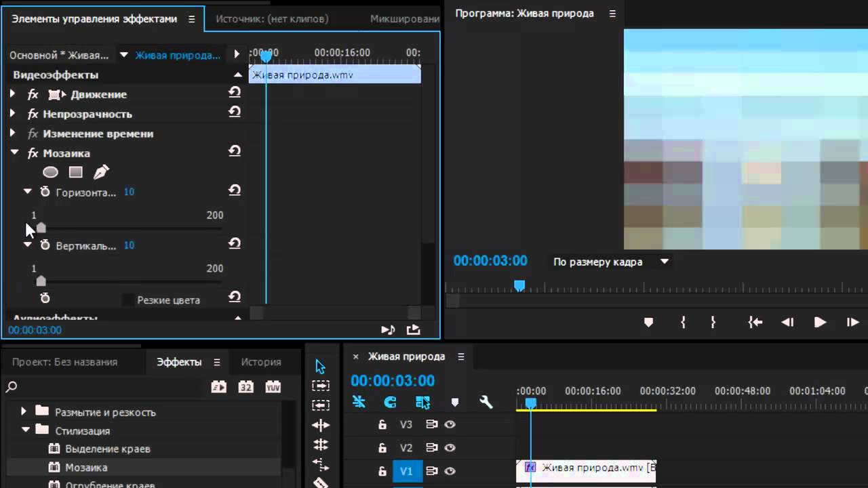Click the play-audio loop icon in Effect Controls
The height and width of the screenshot is (488, 868).
pos(388,329)
